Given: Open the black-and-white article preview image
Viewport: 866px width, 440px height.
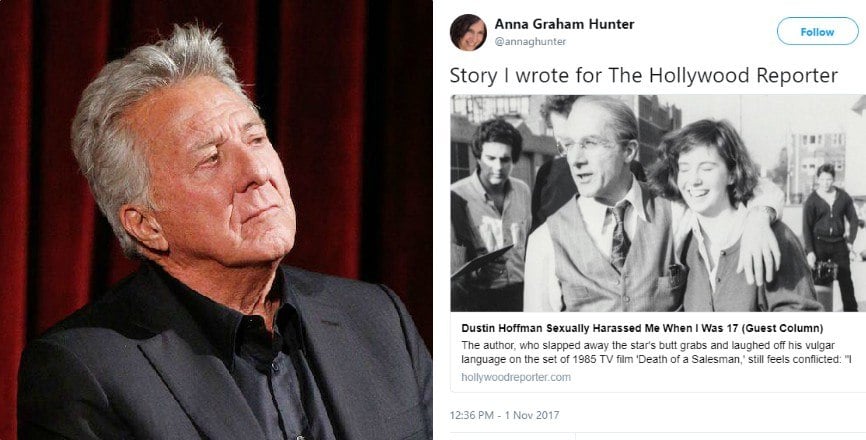Looking at the screenshot, I should click(x=658, y=203).
